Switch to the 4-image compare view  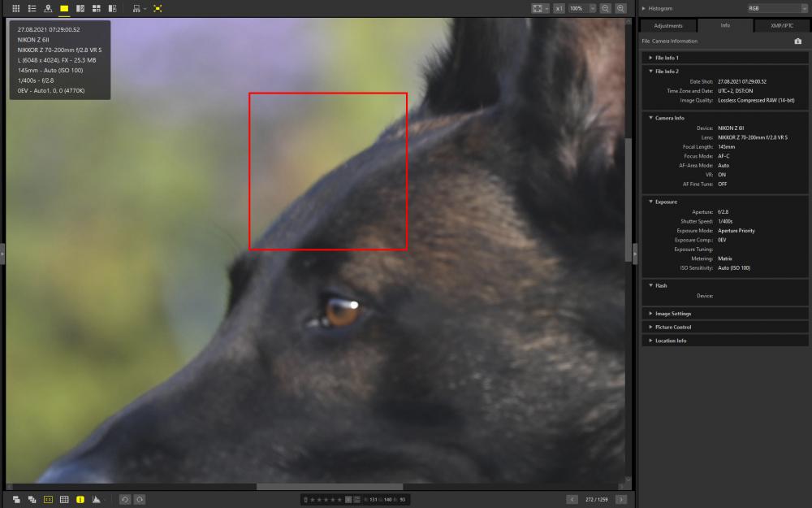coord(97,8)
